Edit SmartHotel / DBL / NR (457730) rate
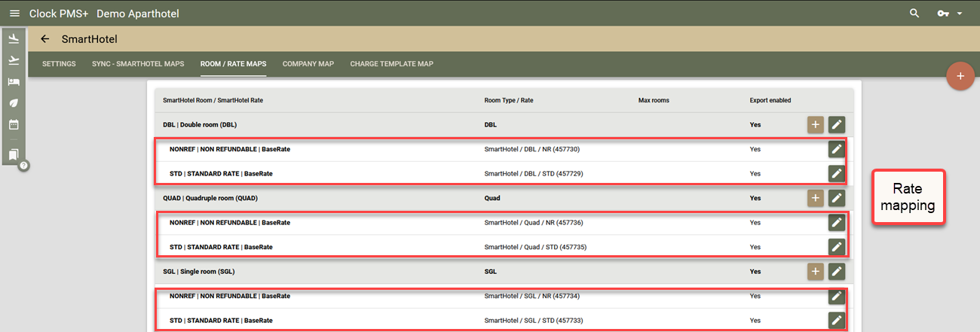 pyautogui.click(x=836, y=149)
